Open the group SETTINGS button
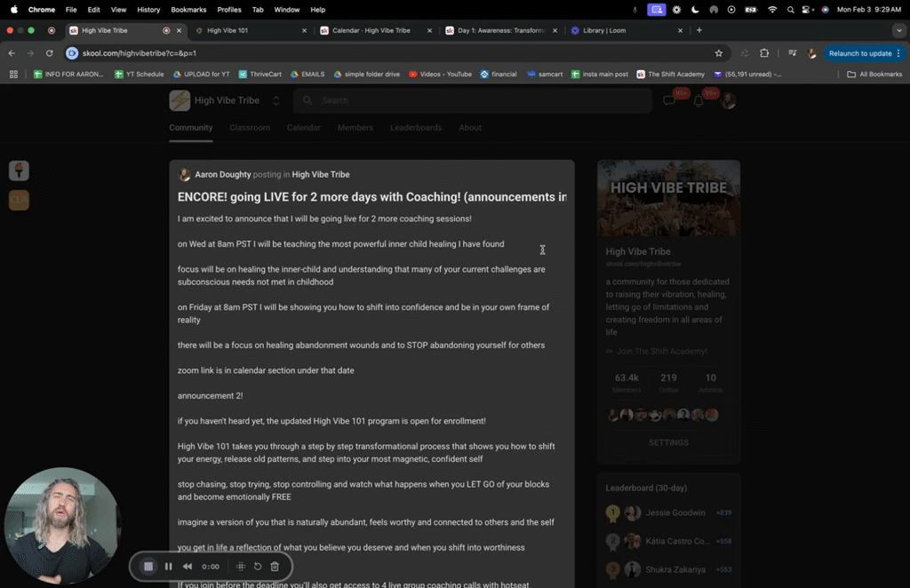910x588 pixels. (668, 442)
